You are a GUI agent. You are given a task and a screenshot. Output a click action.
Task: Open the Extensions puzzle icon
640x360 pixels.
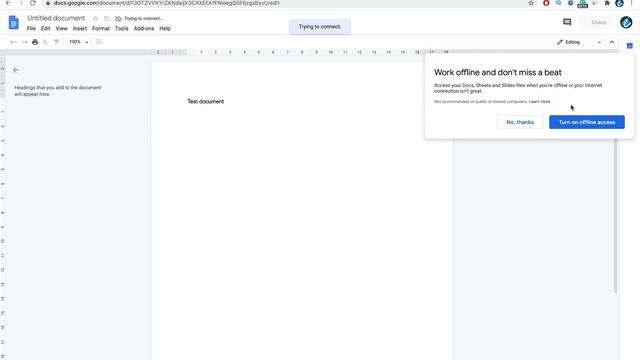pos(607,3)
